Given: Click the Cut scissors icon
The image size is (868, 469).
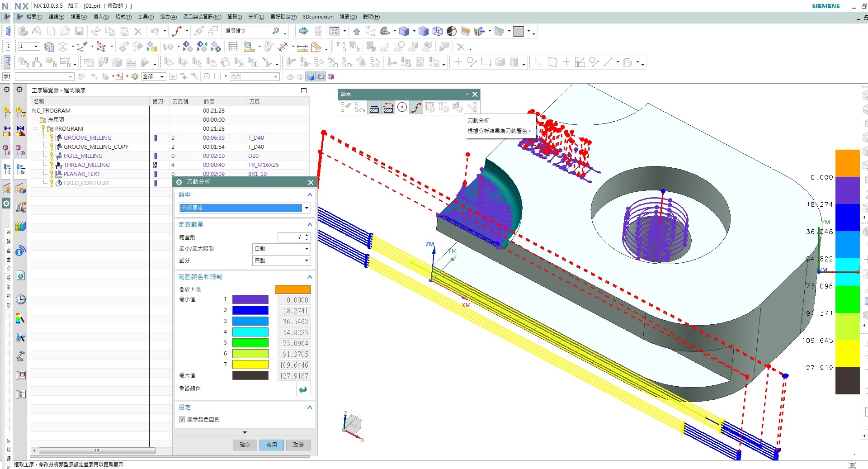Looking at the screenshot, I should (x=95, y=31).
